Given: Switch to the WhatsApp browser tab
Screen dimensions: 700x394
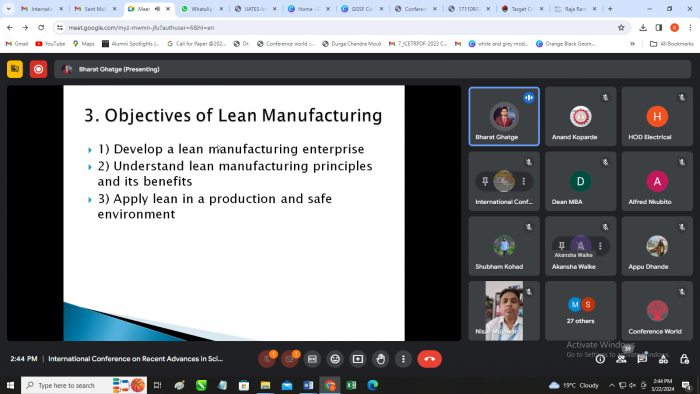Looking at the screenshot, I should point(202,8).
